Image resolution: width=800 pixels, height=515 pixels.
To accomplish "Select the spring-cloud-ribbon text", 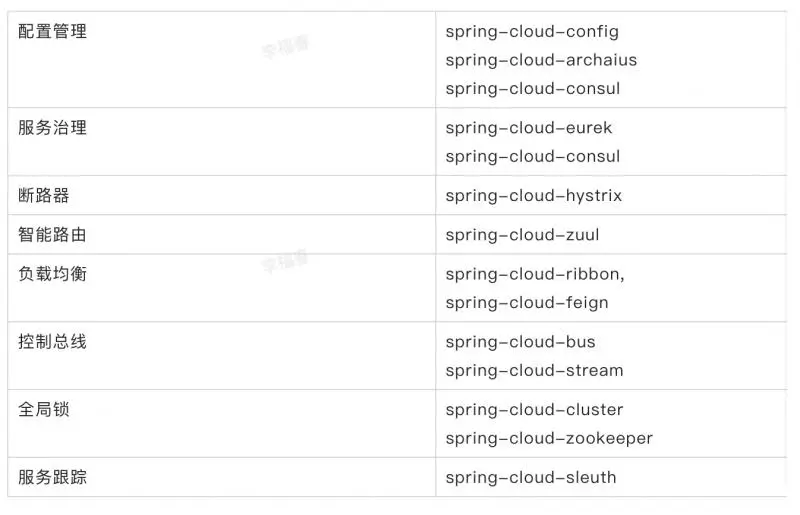I will tap(535, 274).
